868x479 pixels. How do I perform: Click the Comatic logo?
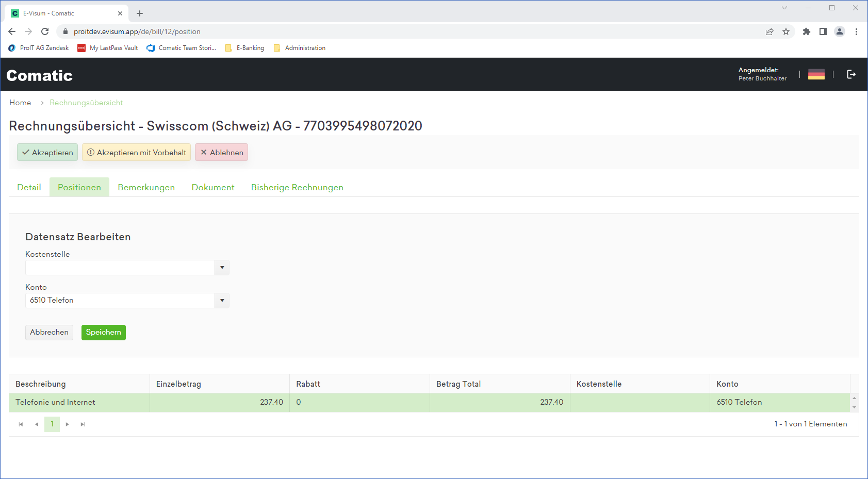(40, 75)
